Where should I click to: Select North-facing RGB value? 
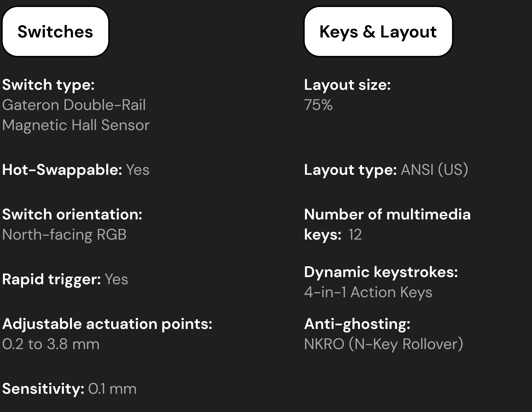pyautogui.click(x=64, y=235)
